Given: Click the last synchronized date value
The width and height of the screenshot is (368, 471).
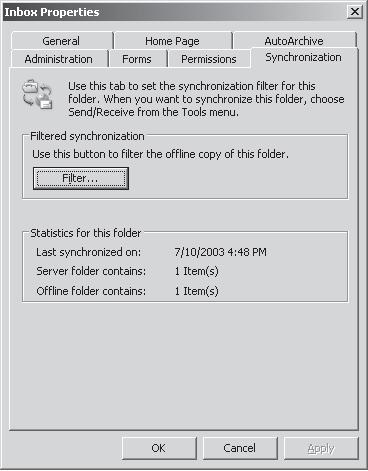Looking at the screenshot, I should (220, 252).
